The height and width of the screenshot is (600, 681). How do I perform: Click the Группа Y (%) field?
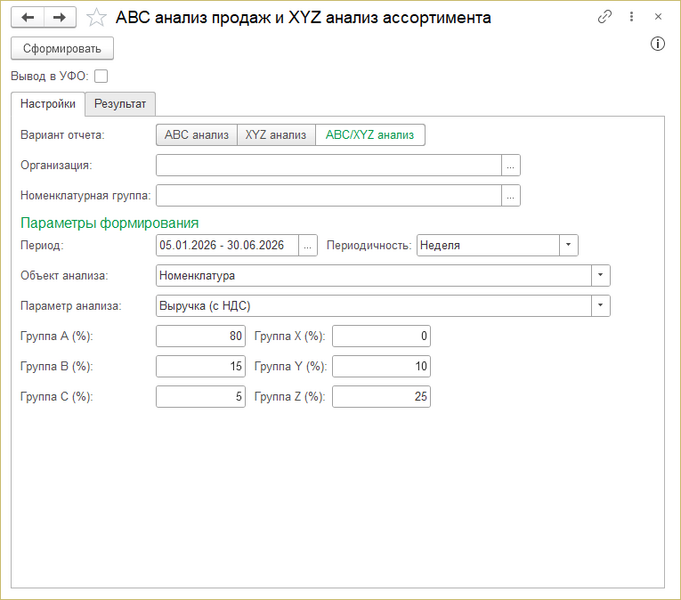(x=381, y=366)
